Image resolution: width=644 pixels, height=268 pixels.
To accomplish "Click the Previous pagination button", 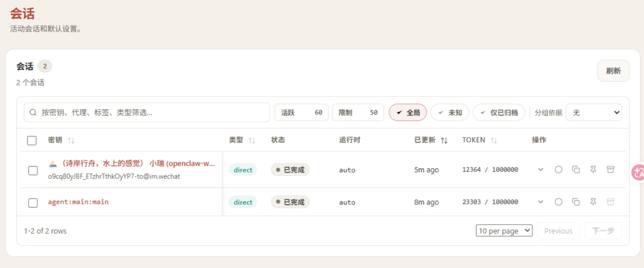I will (x=558, y=231).
